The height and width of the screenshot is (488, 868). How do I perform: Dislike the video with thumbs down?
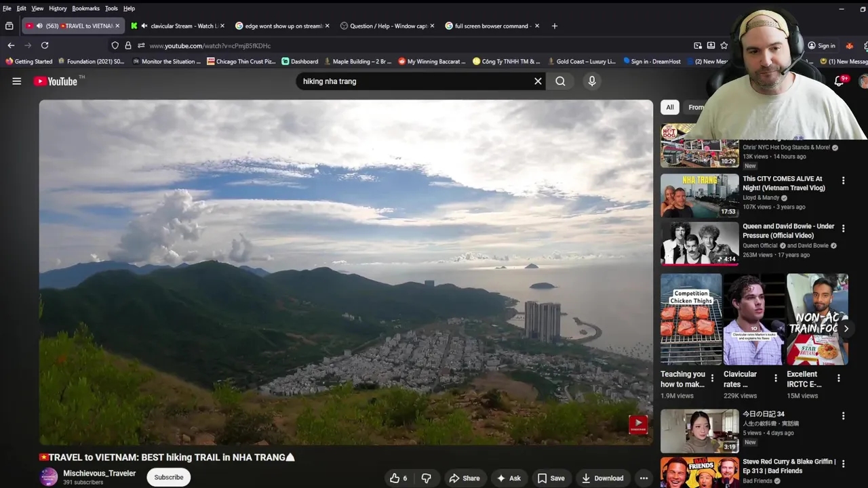pos(427,478)
